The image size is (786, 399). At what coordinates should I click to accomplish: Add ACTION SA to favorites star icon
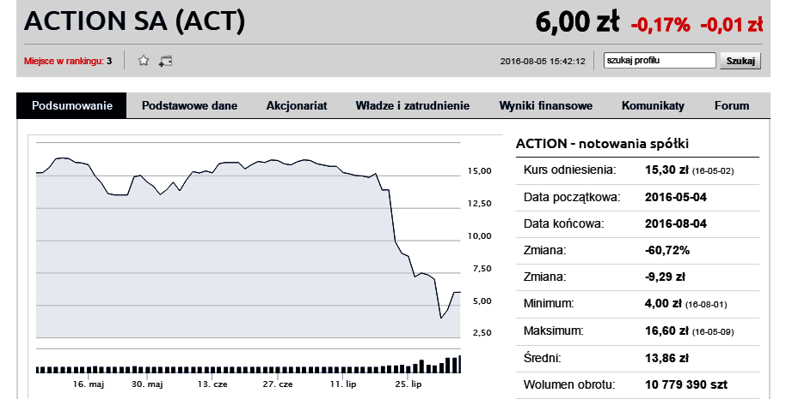tap(143, 61)
